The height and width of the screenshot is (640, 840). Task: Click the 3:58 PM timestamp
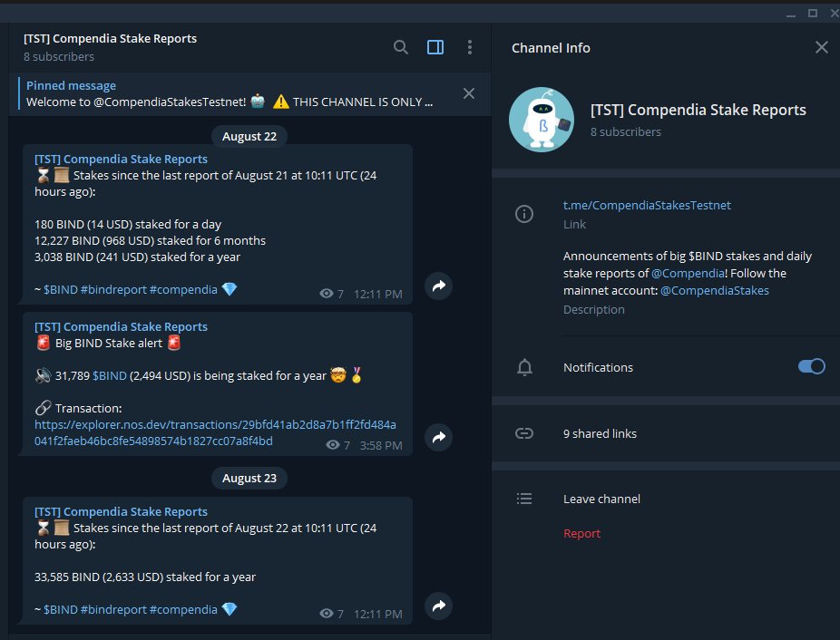pos(381,446)
